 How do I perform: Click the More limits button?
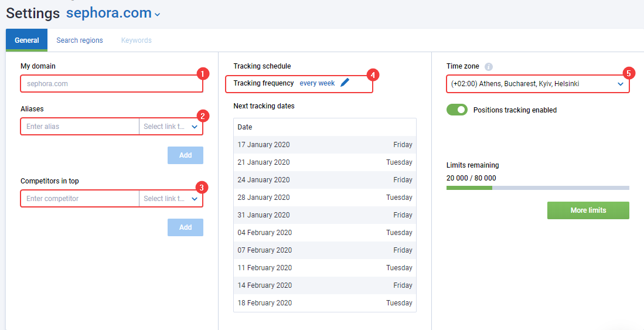(x=588, y=210)
